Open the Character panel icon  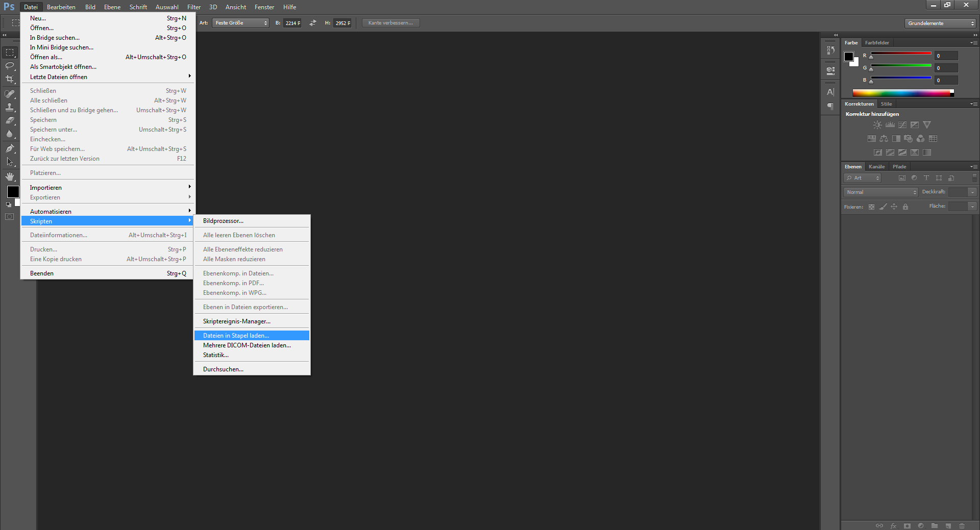[830, 92]
